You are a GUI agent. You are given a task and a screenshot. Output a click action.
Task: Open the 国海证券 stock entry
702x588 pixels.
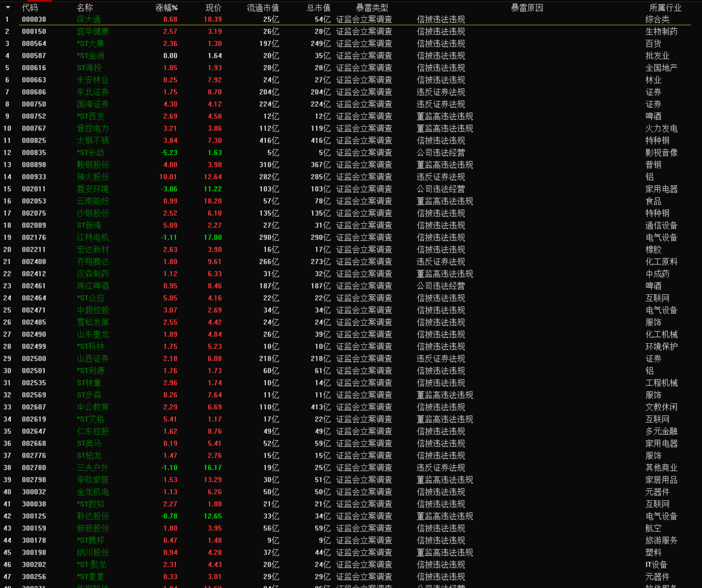93,104
